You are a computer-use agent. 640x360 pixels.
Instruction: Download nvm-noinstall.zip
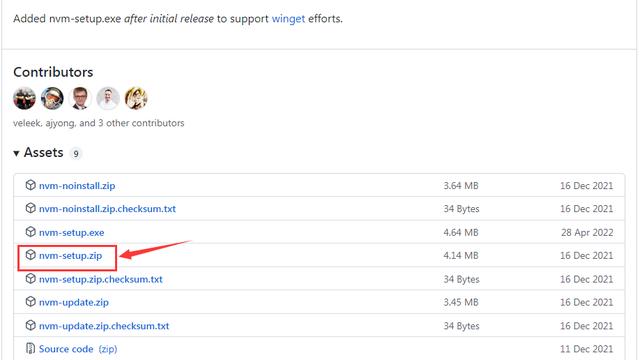coord(77,186)
